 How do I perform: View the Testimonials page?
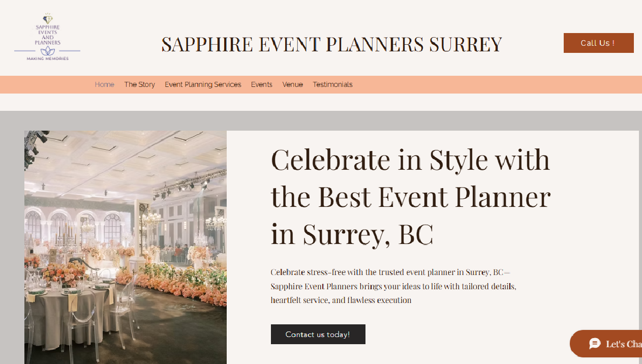pyautogui.click(x=332, y=84)
